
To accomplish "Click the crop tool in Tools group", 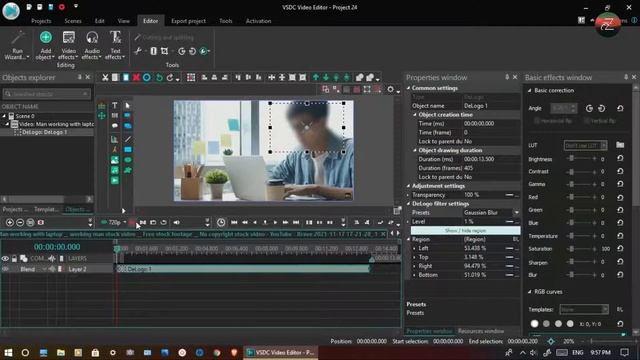I will point(164,51).
